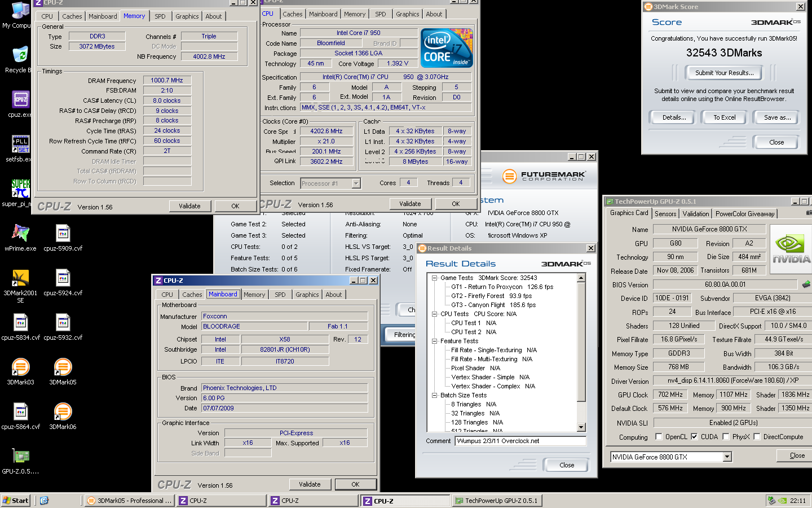Screen dimensions: 812x508
Task: Click Validate in Mainboard CPU-Z window
Action: point(310,484)
